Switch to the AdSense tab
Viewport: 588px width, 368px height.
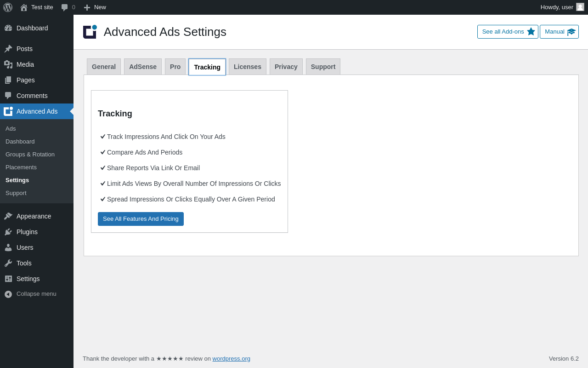point(143,67)
